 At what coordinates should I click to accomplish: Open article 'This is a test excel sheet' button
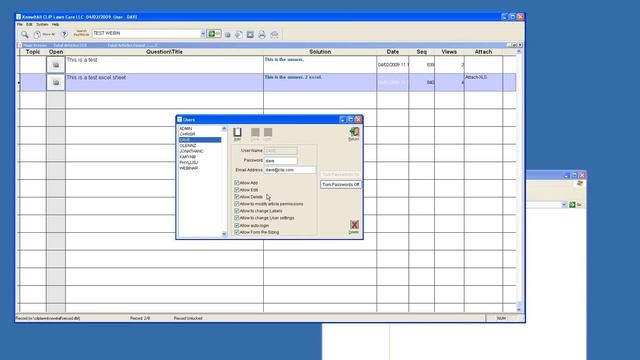56,82
